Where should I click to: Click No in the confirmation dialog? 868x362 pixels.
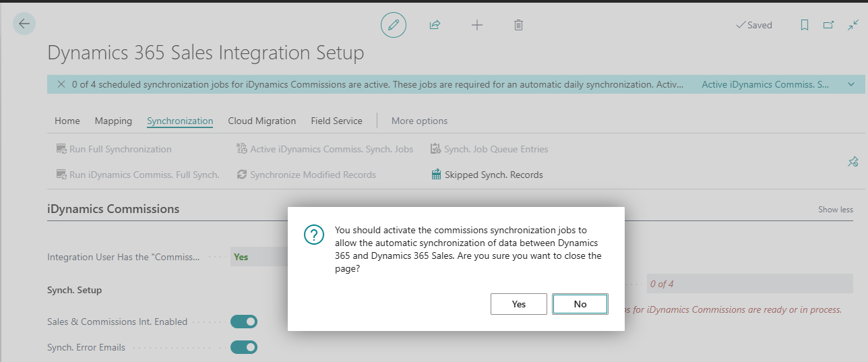580,304
